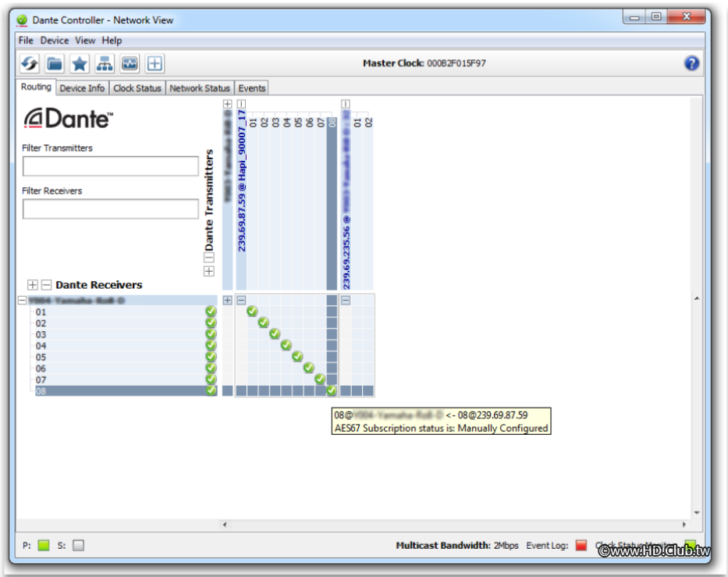Click the Hapi_90007_17 transmitter device name
Image resolution: width=728 pixels, height=577 pixels.
pyautogui.click(x=241, y=181)
